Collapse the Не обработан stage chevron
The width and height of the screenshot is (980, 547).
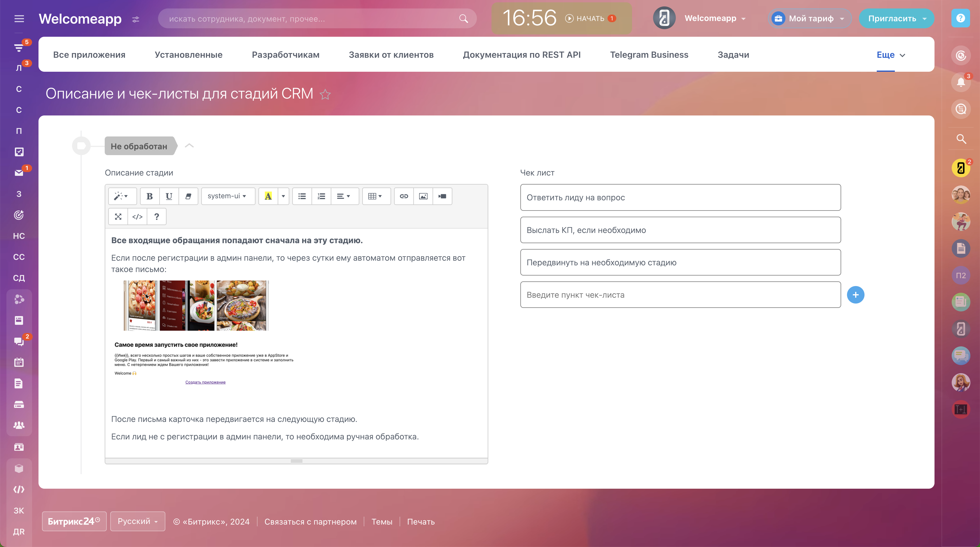[189, 146]
